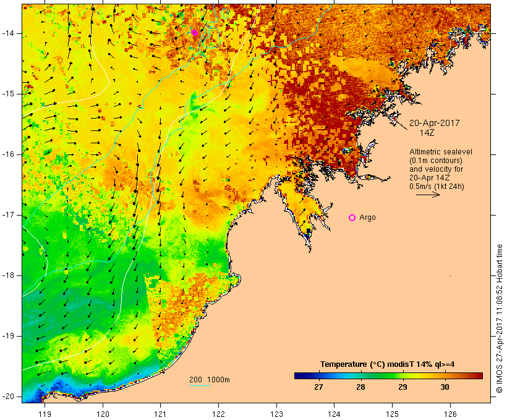Click longitude label '126' on axis
507x420 pixels.
(450, 414)
